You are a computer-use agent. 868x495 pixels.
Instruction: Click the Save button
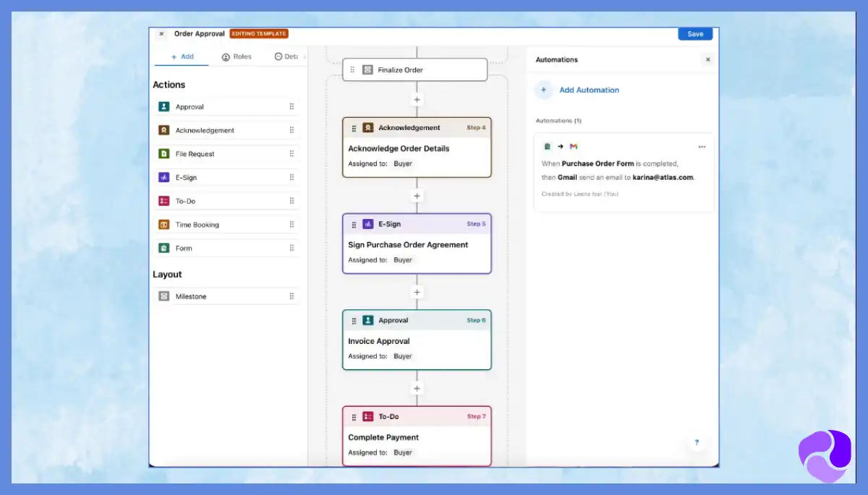[x=694, y=33]
